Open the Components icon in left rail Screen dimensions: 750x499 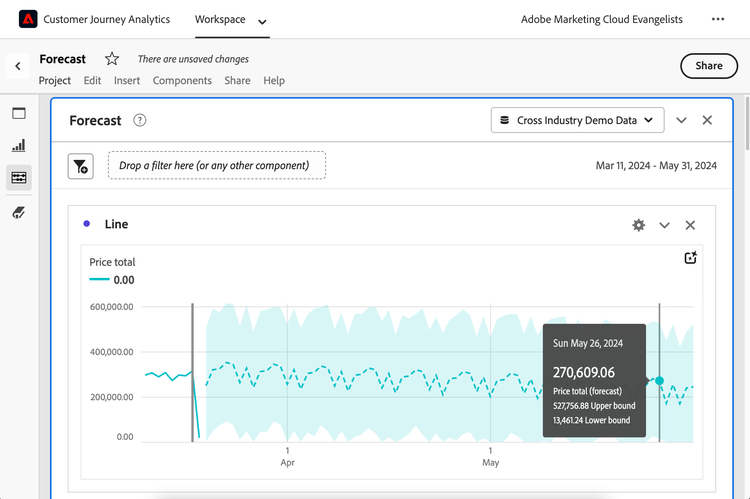[x=19, y=178]
